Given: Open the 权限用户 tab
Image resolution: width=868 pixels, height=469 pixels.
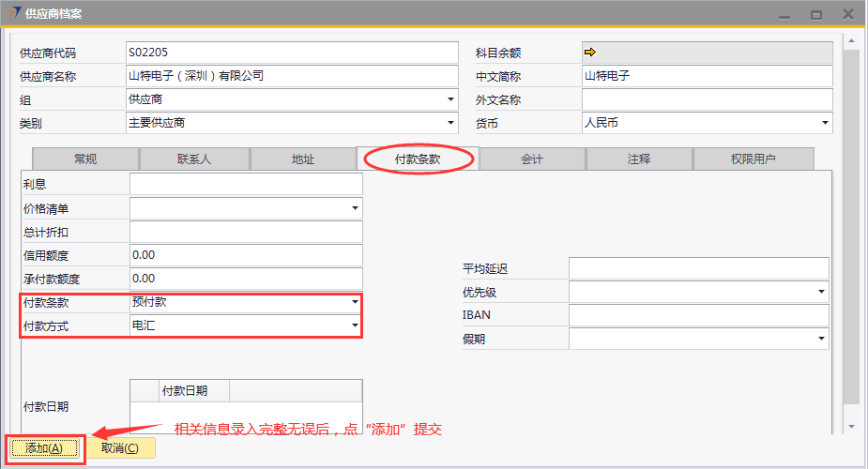Looking at the screenshot, I should [x=753, y=159].
